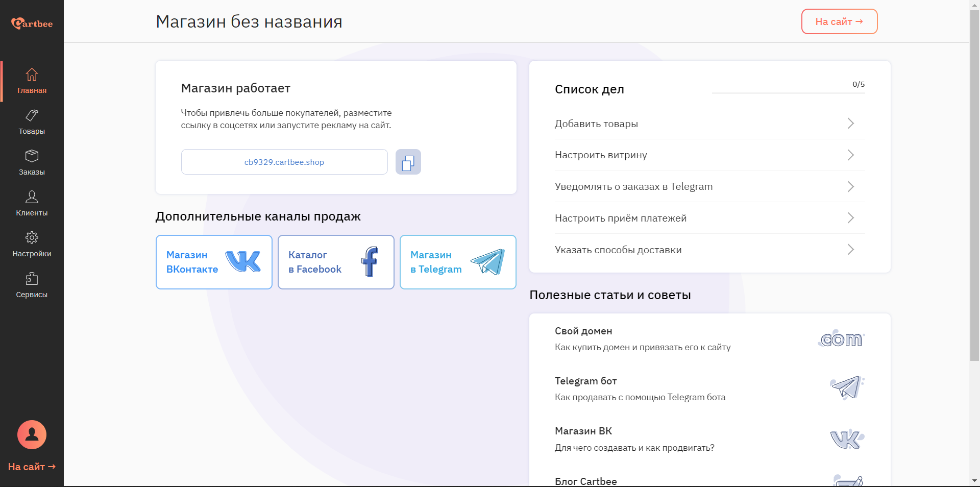Select the Настроить приём платежей text
The height and width of the screenshot is (487, 980).
[x=621, y=218]
